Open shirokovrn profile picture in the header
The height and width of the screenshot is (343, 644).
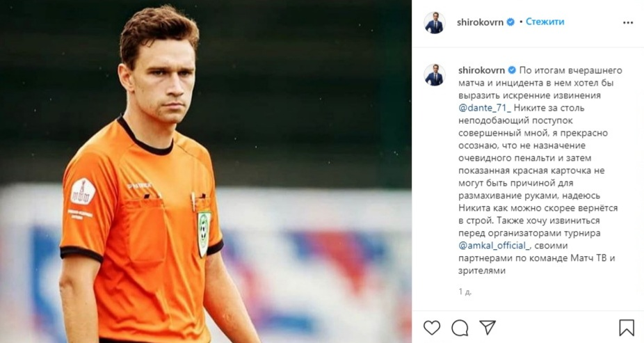coord(435,22)
